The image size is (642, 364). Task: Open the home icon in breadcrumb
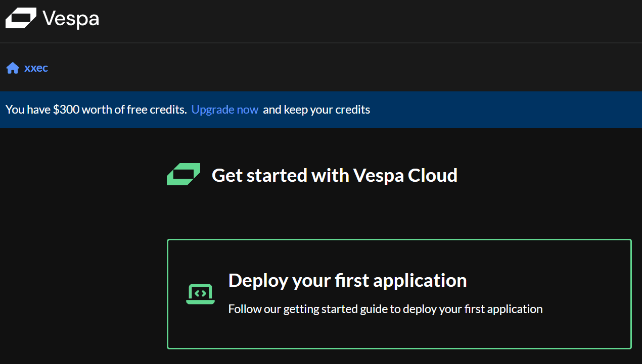(x=13, y=68)
